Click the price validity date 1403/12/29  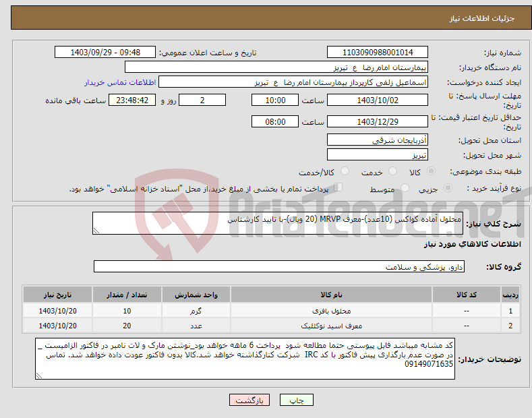[378, 121]
